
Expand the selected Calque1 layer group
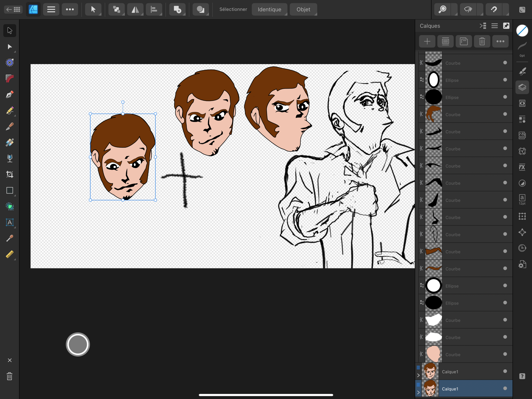(x=418, y=392)
